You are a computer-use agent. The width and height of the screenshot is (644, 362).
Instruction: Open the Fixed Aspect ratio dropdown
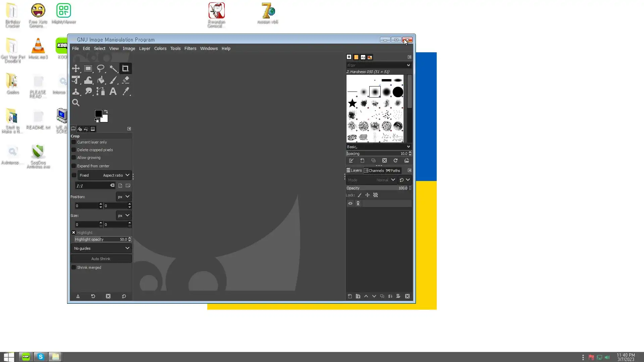pos(104,175)
